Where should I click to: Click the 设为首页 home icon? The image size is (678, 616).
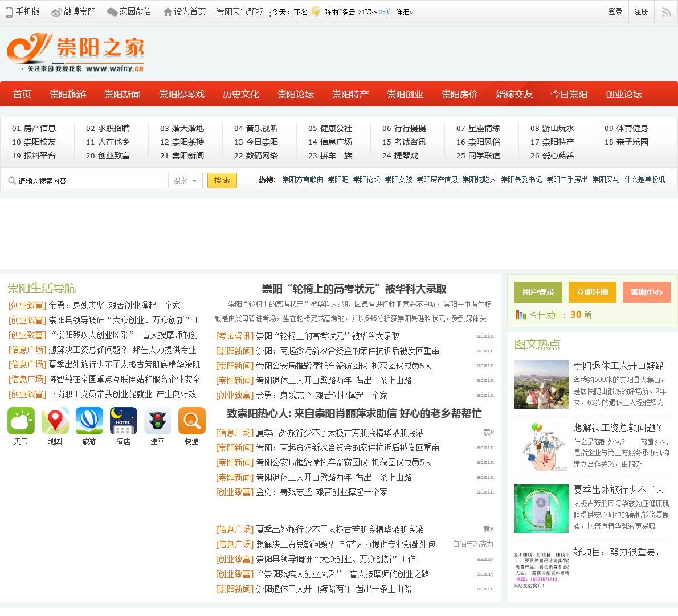(168, 12)
